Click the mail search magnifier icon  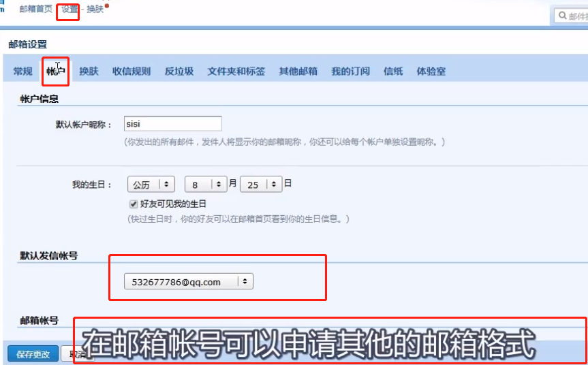(562, 16)
